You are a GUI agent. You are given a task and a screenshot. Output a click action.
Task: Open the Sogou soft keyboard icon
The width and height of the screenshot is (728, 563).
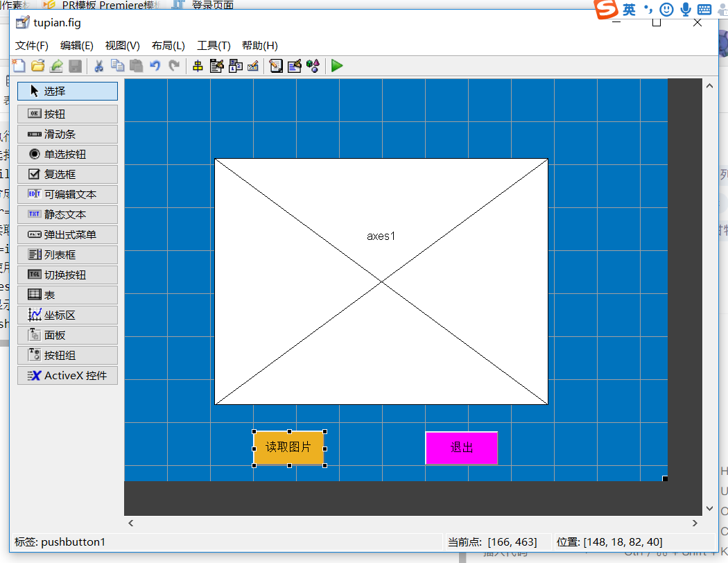(704, 9)
